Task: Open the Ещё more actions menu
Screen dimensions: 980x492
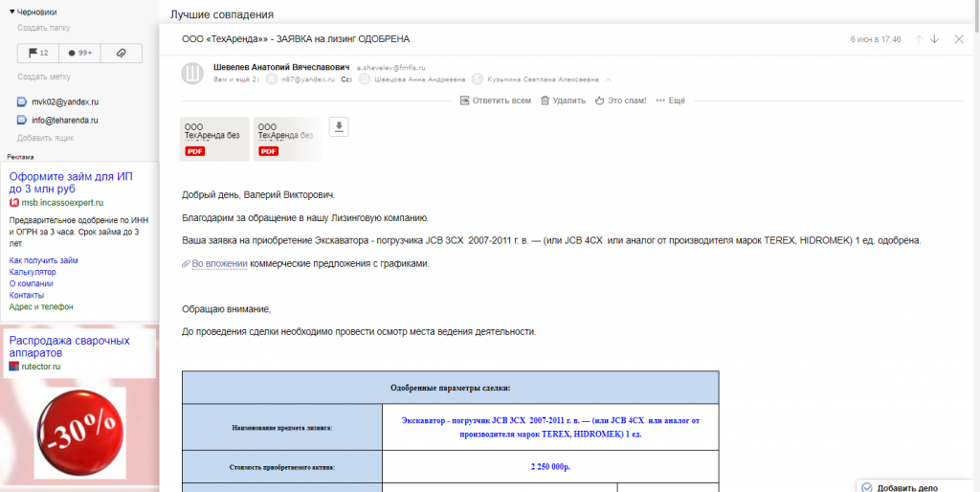Action: click(671, 101)
